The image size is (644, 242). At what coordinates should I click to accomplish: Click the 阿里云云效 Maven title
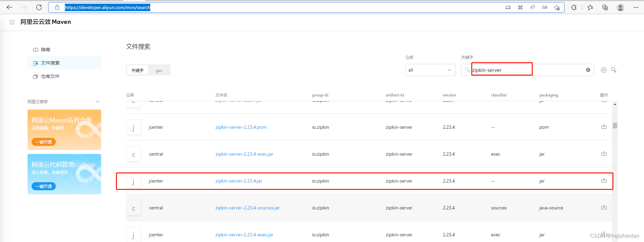[46, 22]
